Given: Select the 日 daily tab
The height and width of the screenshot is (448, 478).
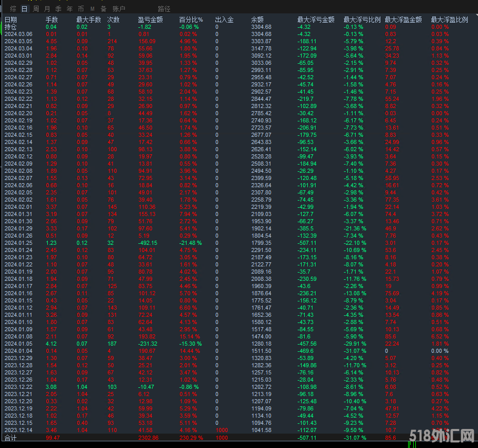Looking at the screenshot, I should pyautogui.click(x=24, y=9).
